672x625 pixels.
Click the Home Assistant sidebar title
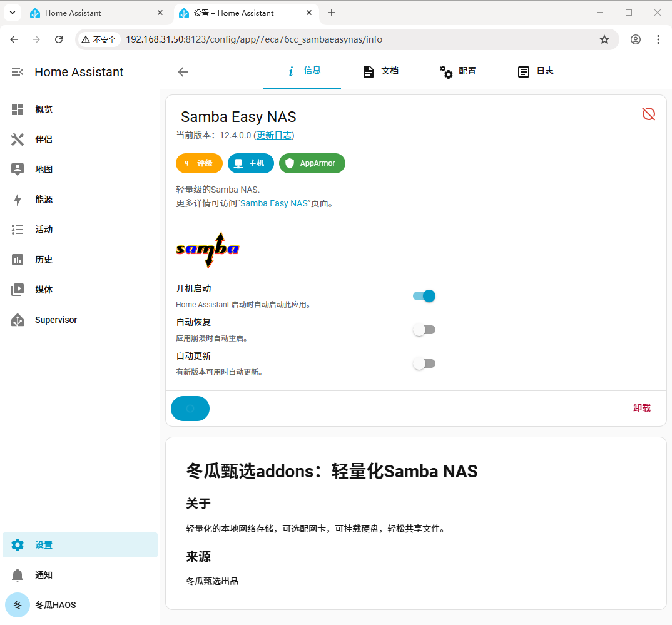point(79,72)
